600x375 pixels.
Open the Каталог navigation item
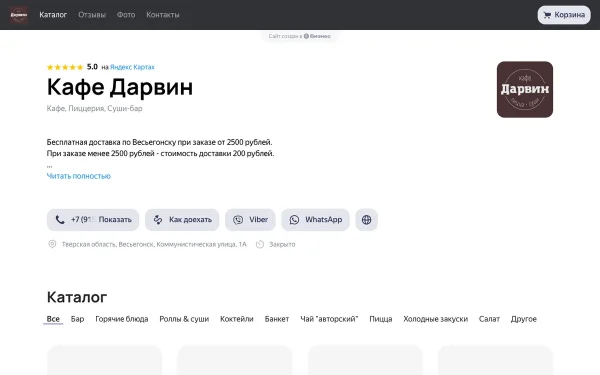tap(53, 15)
